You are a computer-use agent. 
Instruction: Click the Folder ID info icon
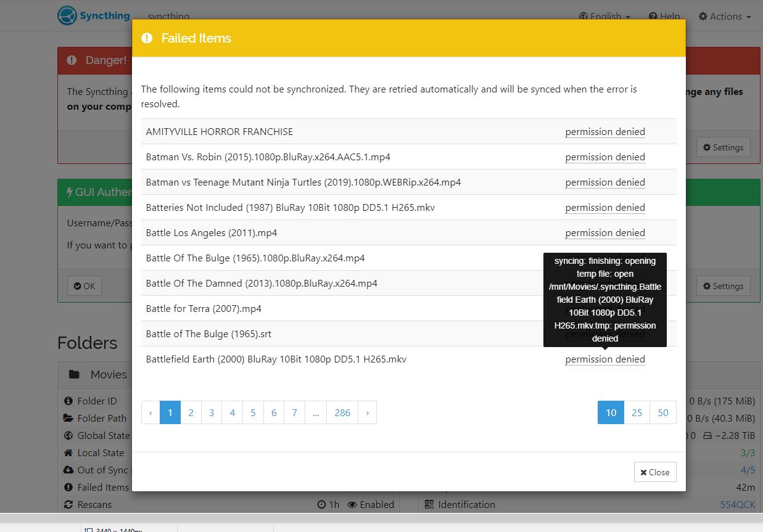[x=68, y=401]
